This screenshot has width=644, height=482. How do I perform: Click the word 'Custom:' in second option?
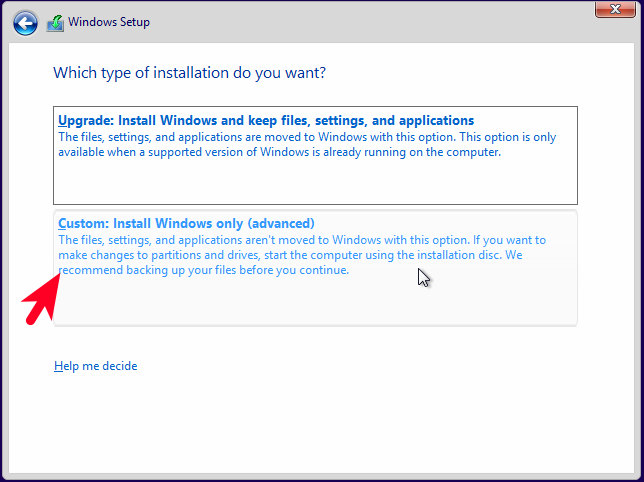(x=83, y=223)
